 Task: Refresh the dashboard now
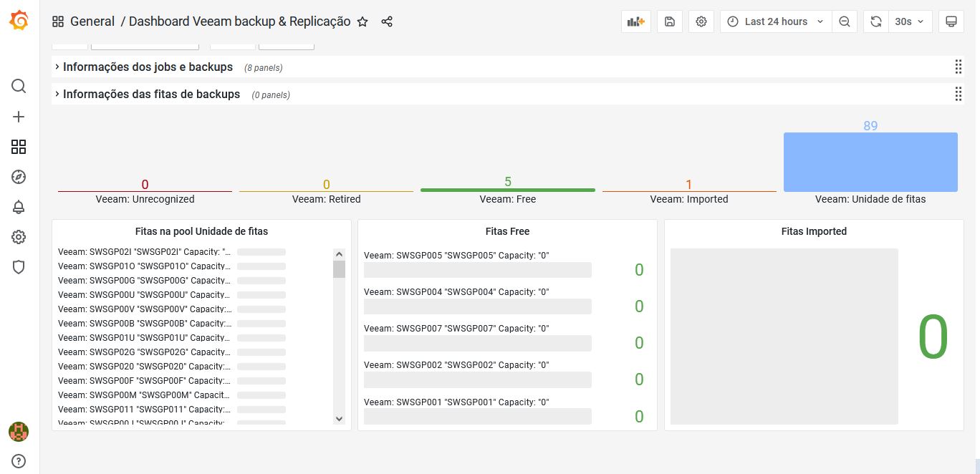coord(875,21)
